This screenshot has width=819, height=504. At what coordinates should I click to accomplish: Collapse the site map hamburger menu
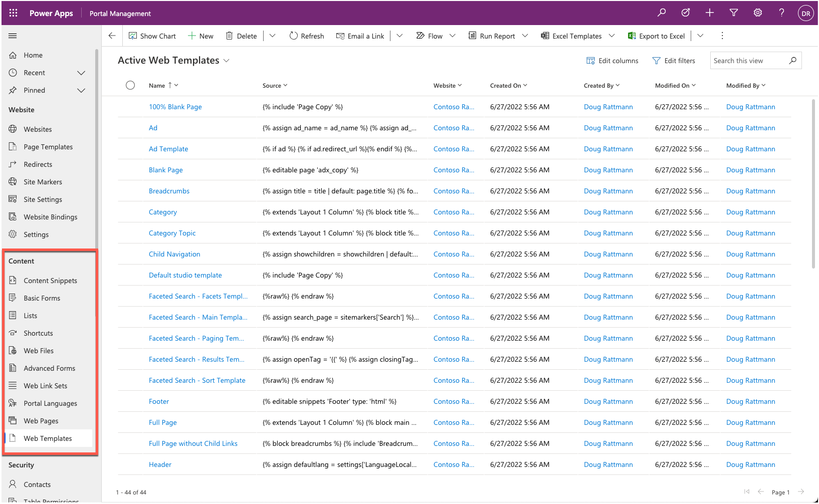coord(13,36)
